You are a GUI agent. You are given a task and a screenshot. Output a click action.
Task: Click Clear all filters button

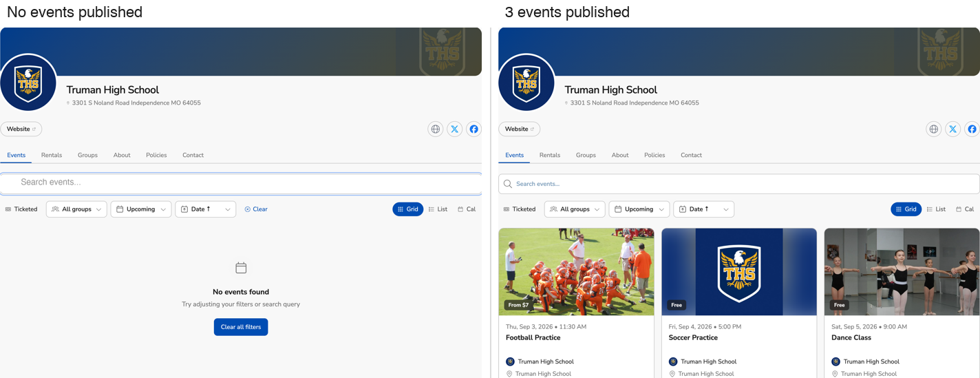241,327
